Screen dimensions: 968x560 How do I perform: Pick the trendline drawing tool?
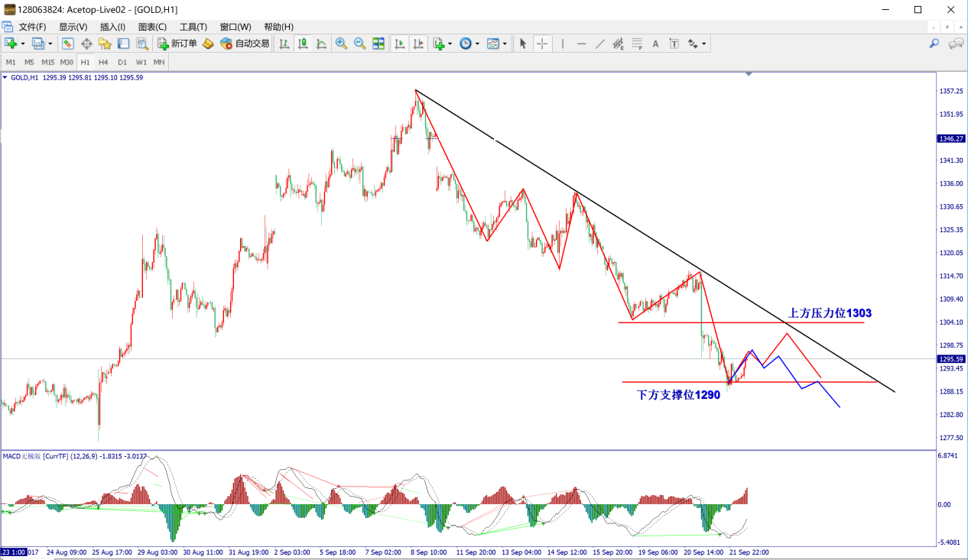click(599, 44)
